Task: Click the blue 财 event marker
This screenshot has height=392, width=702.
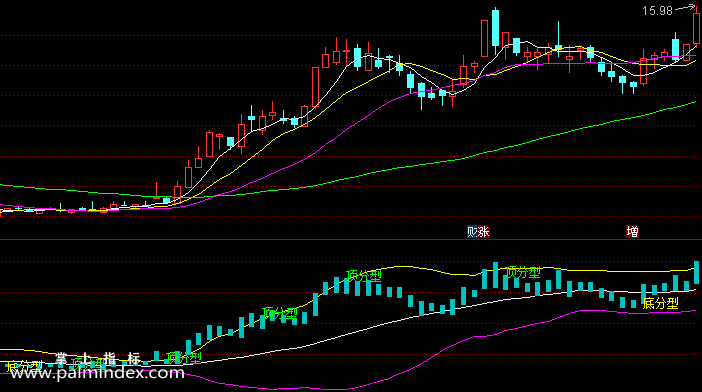Action: [x=472, y=232]
